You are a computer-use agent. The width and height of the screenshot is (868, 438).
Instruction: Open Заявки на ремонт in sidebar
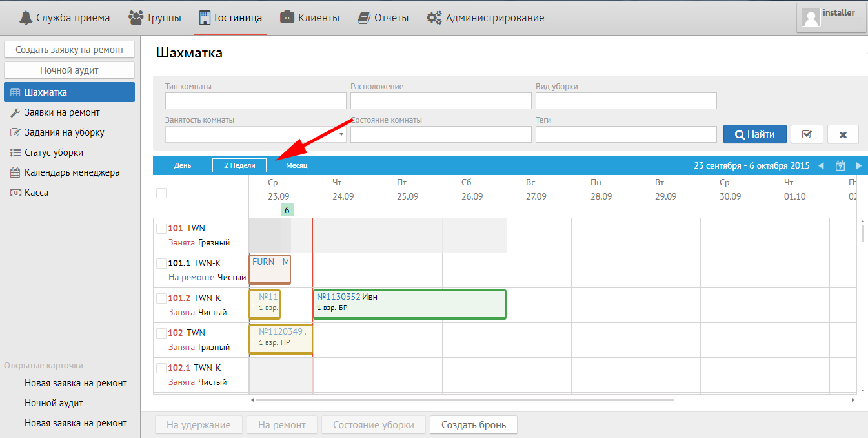click(x=62, y=112)
